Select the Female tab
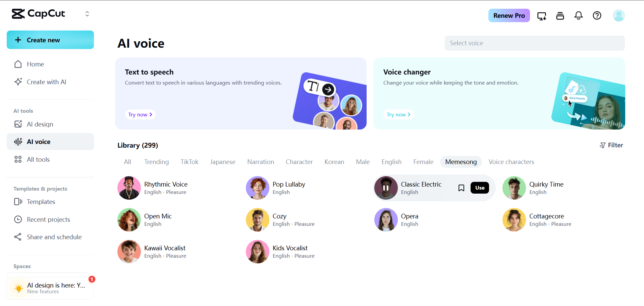This screenshot has height=306, width=644. click(x=423, y=162)
